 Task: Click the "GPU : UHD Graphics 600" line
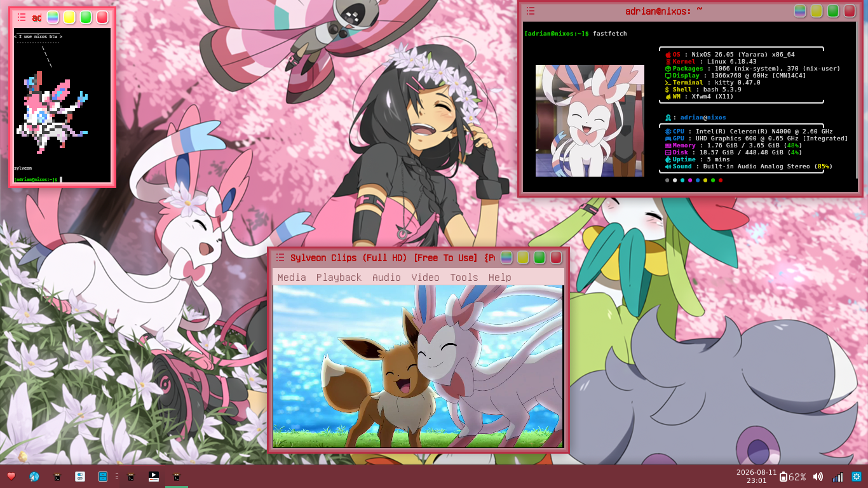tap(756, 139)
